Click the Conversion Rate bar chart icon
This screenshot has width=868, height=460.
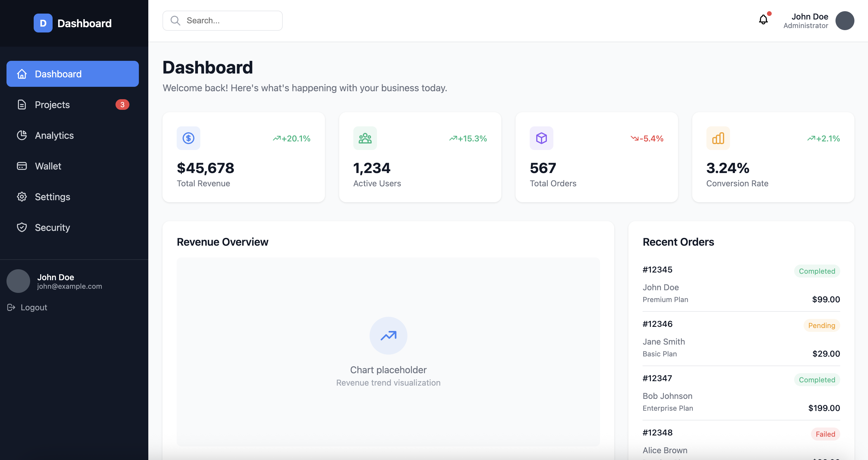(x=718, y=138)
